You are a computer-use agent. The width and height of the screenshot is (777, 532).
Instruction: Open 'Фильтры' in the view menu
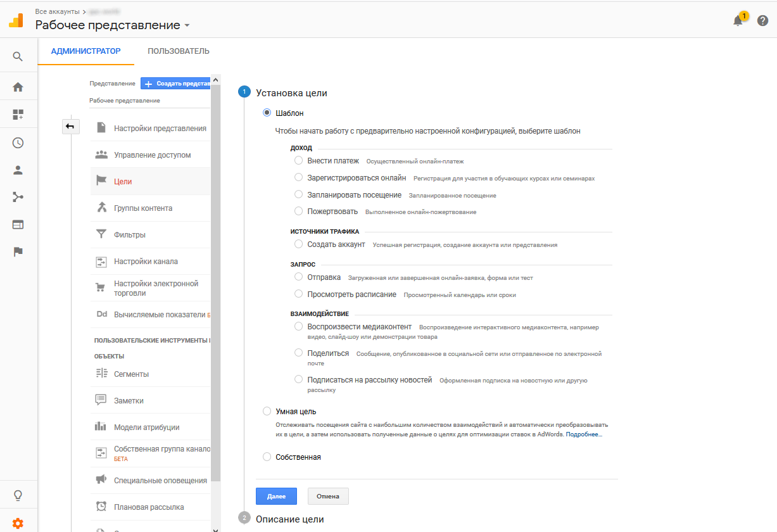click(x=130, y=235)
